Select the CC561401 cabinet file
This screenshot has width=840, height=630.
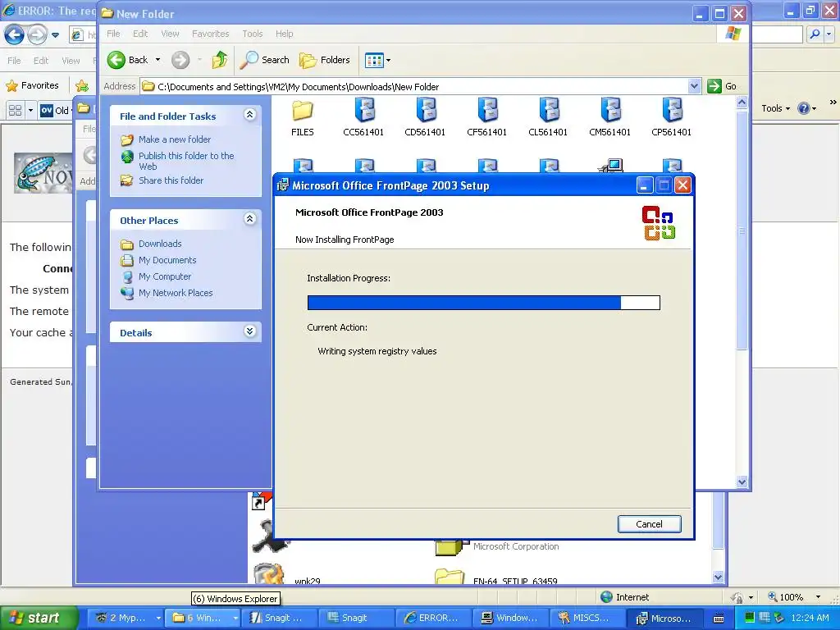coord(363,116)
